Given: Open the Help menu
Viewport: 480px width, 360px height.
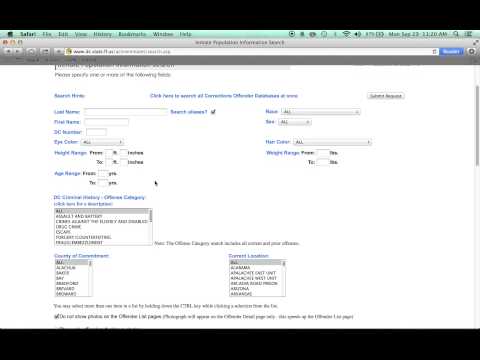Looking at the screenshot, I should (x=185, y=34).
